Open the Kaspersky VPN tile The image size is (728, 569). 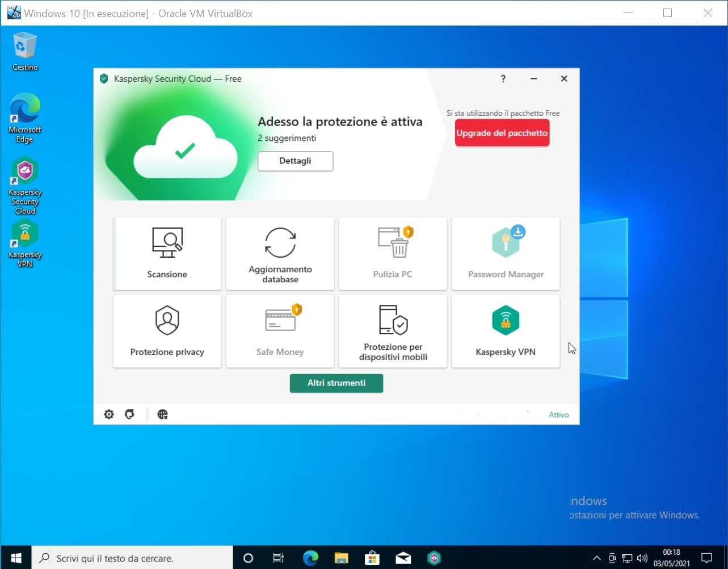click(506, 331)
